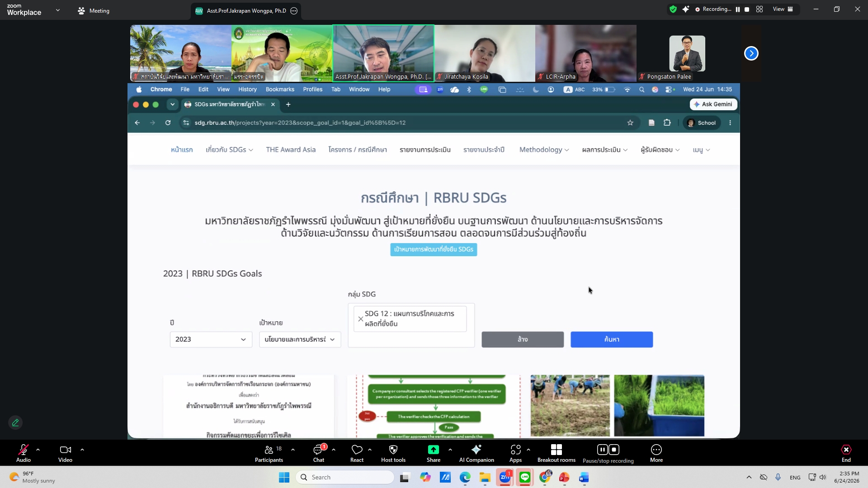Open the Chat icon in Zoom toolbar
The width and height of the screenshot is (868, 488).
coord(318,450)
